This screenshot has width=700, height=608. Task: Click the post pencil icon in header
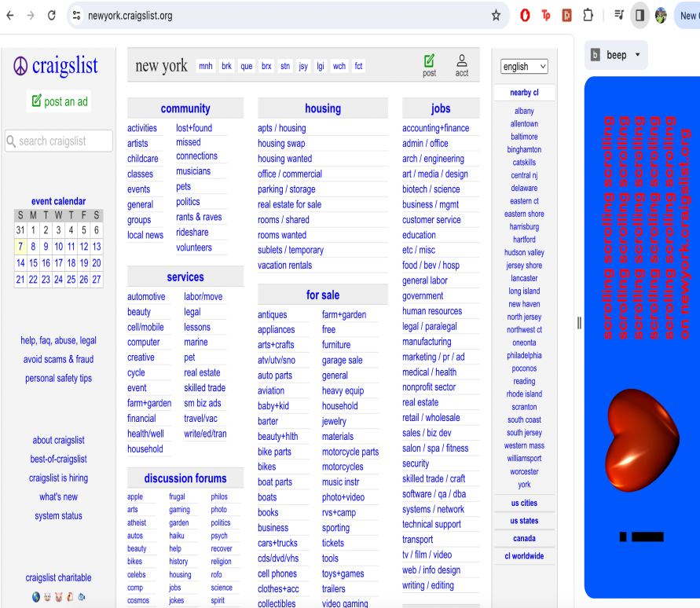pyautogui.click(x=429, y=60)
